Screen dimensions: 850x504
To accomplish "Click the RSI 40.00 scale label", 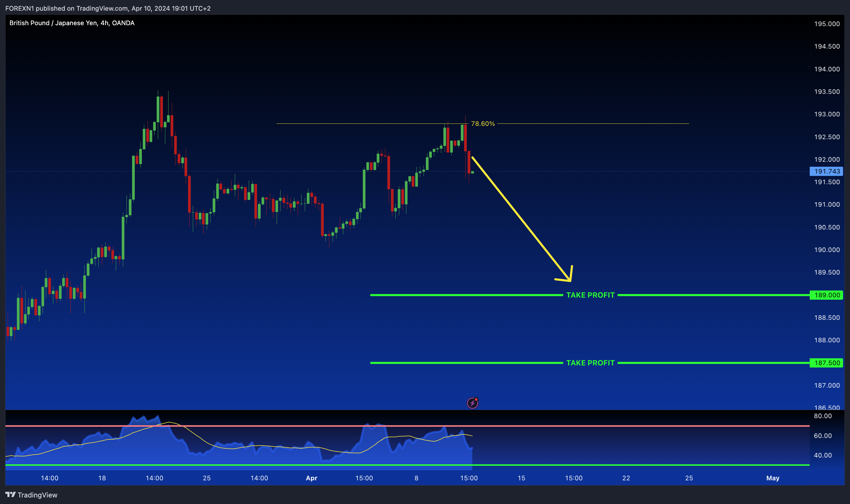I will pyautogui.click(x=822, y=455).
